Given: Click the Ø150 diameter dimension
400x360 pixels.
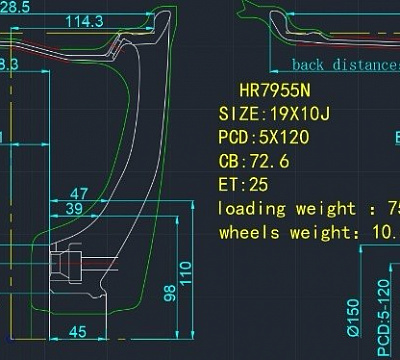Looking at the screenshot, I should pos(353,317).
